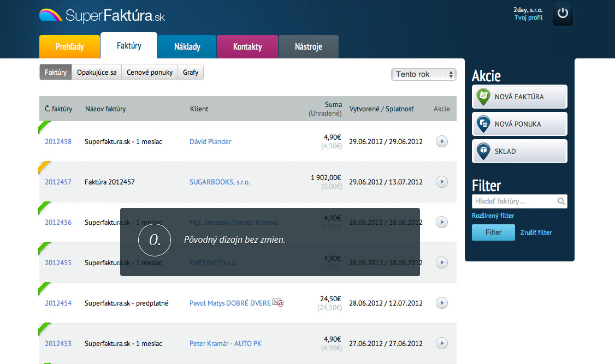Click the Vytvorené / Splatnosť column header
The height and width of the screenshot is (364, 615).
click(381, 109)
